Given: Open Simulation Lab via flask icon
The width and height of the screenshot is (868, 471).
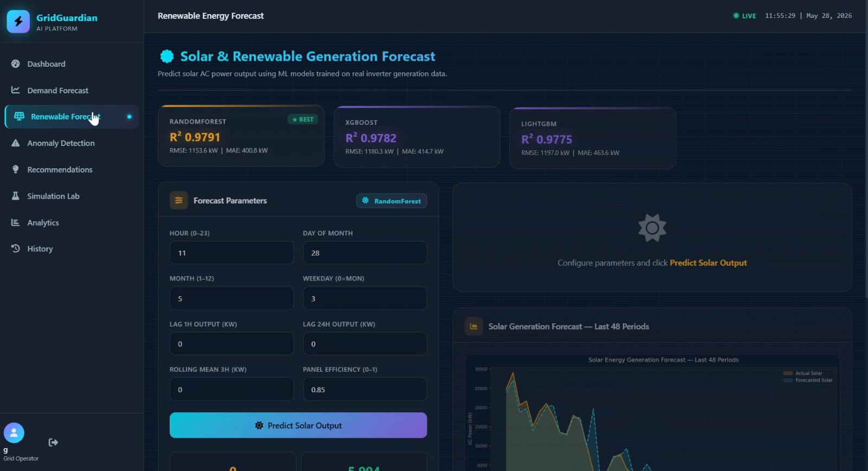Looking at the screenshot, I should click(x=16, y=196).
